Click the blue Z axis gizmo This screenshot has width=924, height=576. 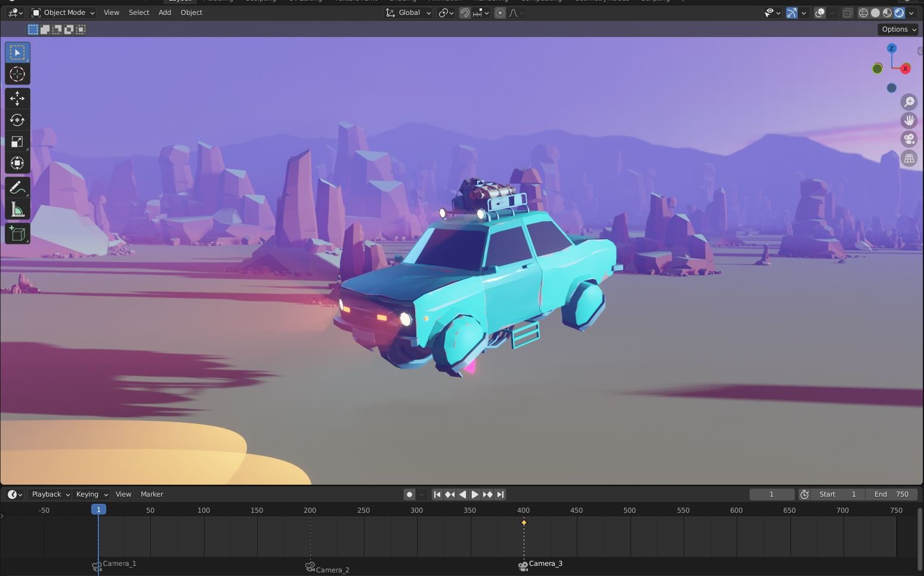pos(892,48)
